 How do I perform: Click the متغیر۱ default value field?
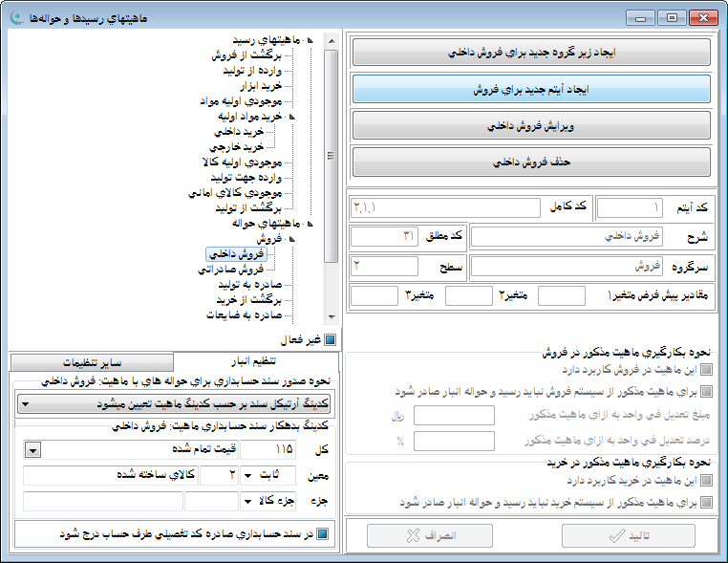pyautogui.click(x=562, y=296)
